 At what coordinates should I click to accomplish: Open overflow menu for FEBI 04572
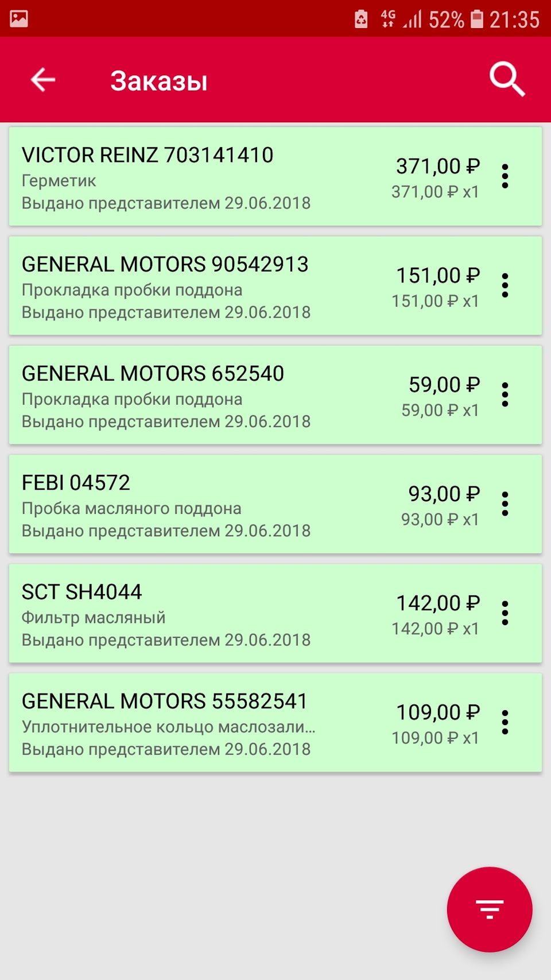[505, 504]
